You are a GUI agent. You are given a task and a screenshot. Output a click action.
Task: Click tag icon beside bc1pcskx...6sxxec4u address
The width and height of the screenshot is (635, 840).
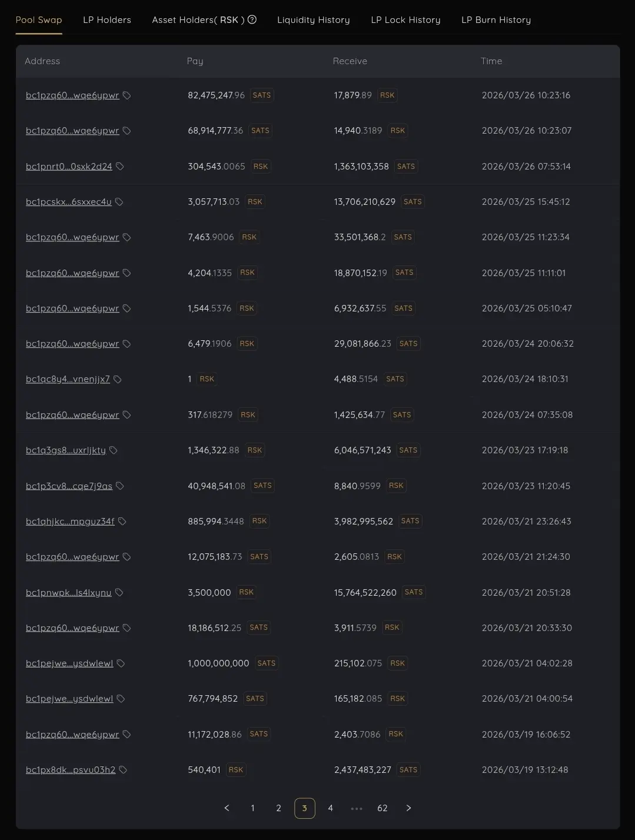tap(119, 202)
